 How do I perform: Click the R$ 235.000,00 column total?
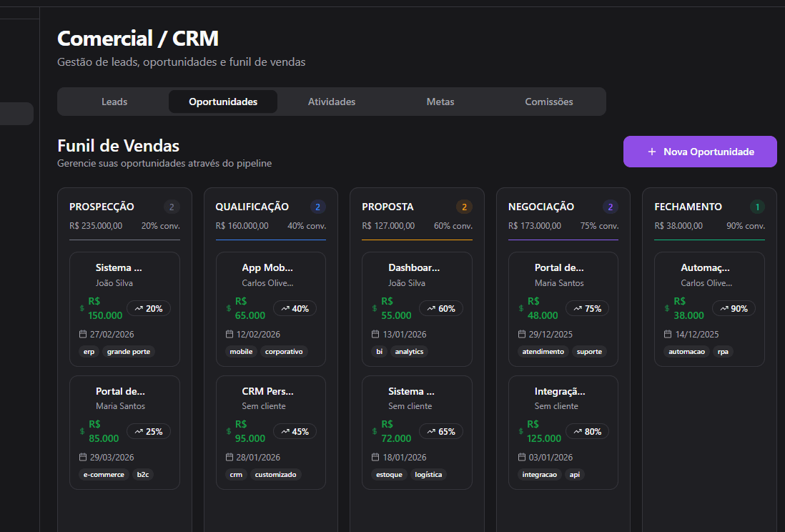96,226
